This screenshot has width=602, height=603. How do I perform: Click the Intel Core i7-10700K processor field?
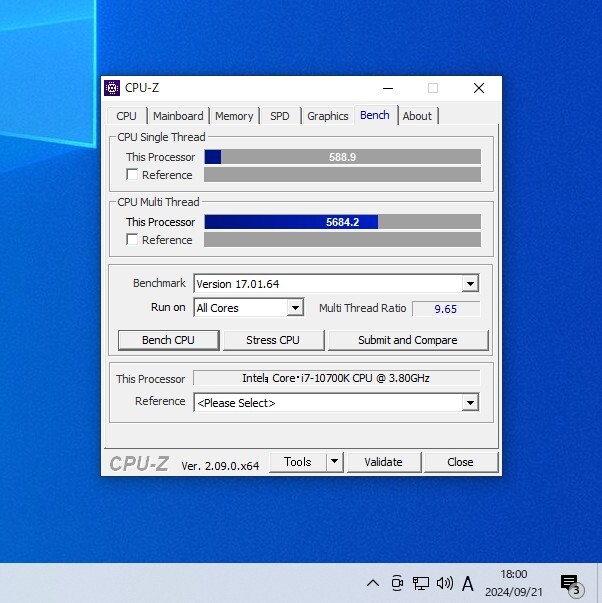click(x=336, y=378)
